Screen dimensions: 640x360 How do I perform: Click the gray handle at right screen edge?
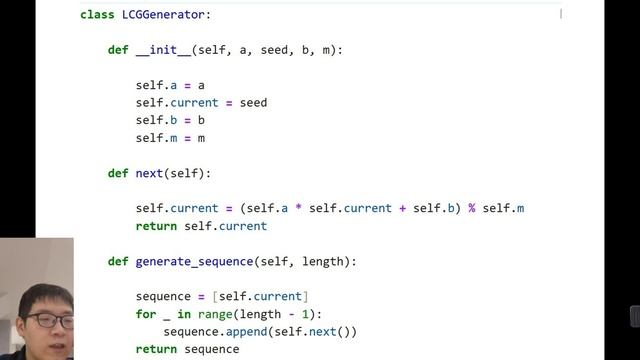point(635,316)
